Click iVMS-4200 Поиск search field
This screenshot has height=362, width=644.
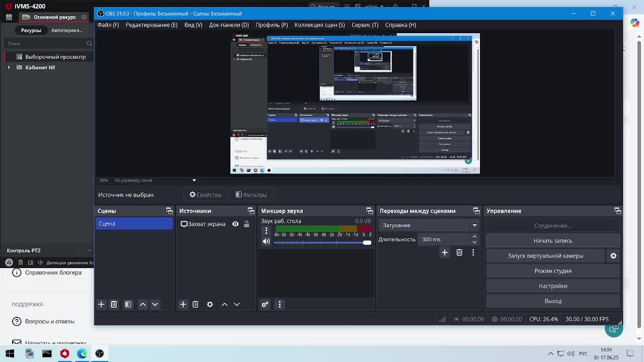pyautogui.click(x=45, y=43)
